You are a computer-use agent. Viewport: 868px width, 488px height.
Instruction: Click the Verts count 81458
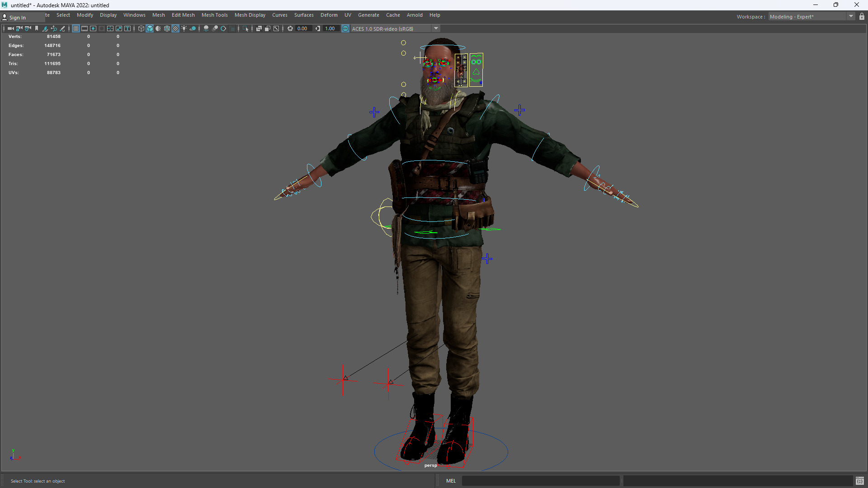[x=53, y=37]
